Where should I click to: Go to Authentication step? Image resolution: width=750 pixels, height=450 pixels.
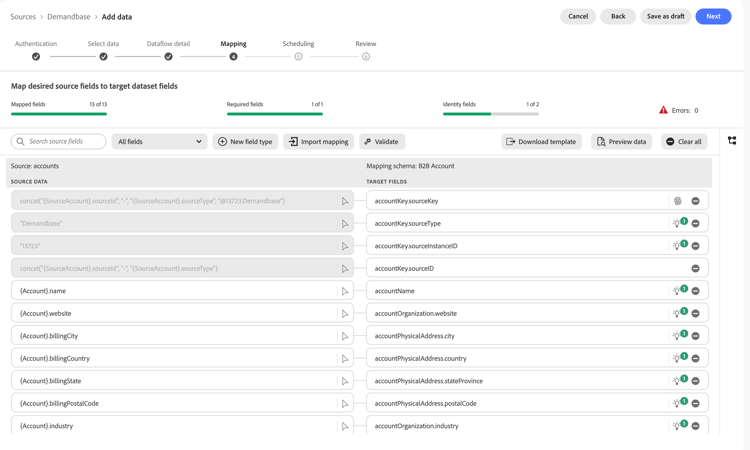36,56
